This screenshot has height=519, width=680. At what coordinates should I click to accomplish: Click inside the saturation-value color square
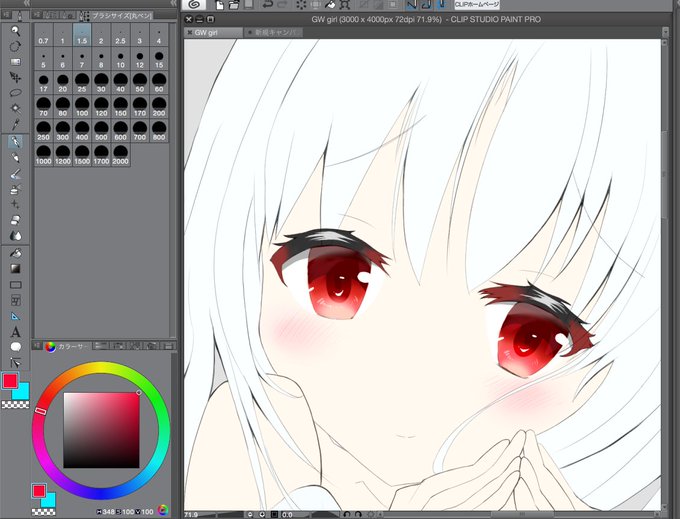[101, 430]
